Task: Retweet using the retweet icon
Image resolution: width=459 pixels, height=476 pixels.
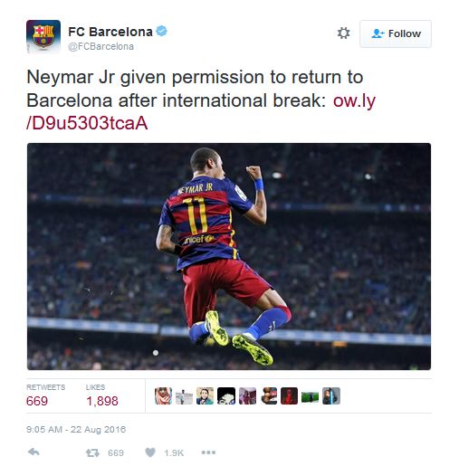Action: coord(92,453)
